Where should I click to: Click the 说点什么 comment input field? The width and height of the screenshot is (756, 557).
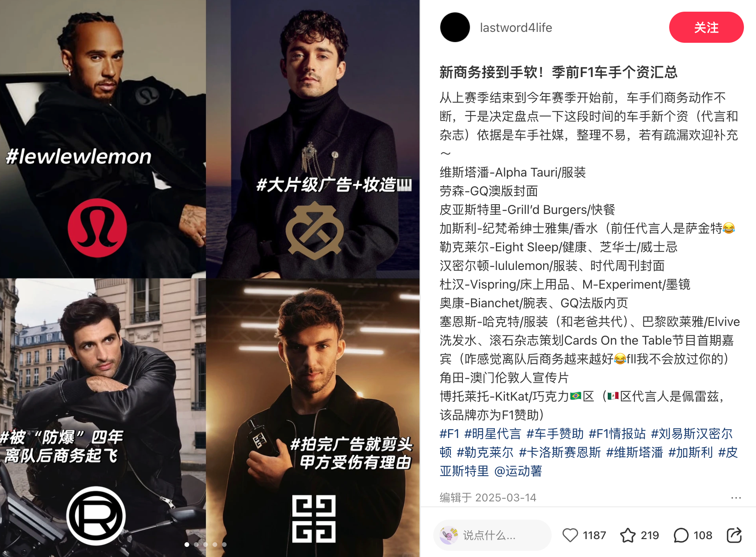492,536
